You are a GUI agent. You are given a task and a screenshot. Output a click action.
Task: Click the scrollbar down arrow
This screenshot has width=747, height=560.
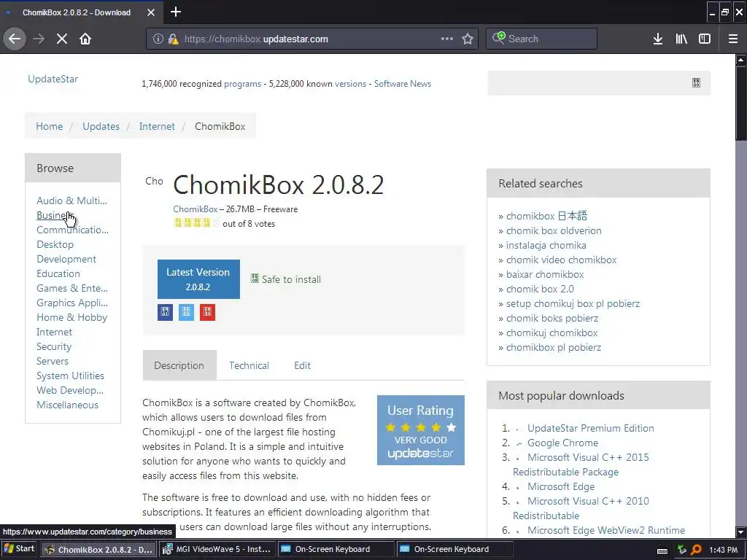[741, 532]
